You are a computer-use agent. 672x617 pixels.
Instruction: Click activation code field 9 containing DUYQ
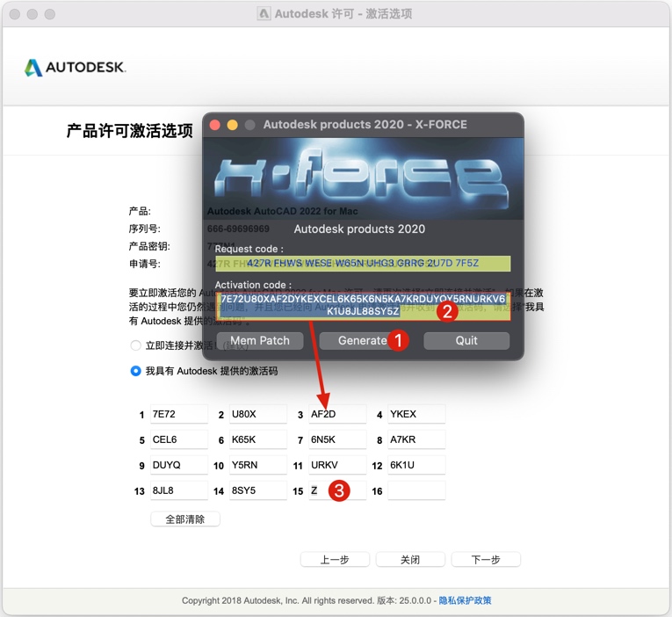coord(178,465)
